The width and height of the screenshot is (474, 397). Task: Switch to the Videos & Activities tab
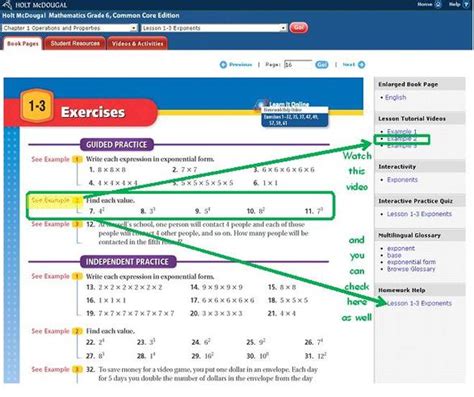(137, 43)
